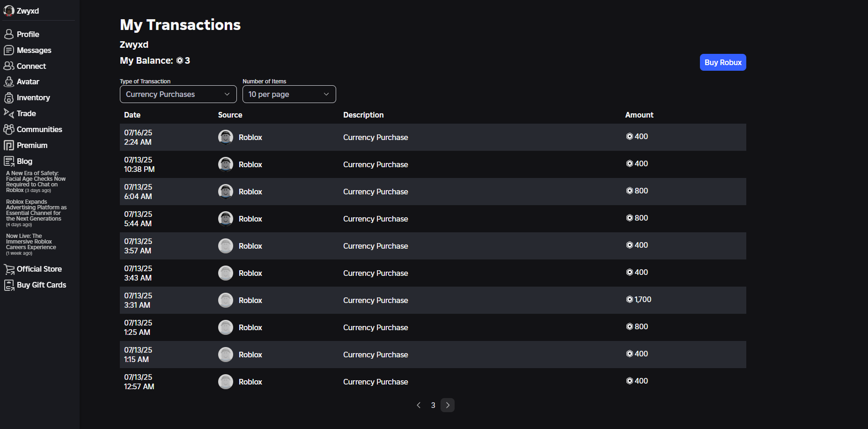Click the Messages icon in sidebar
The height and width of the screenshot is (429, 868).
click(9, 50)
